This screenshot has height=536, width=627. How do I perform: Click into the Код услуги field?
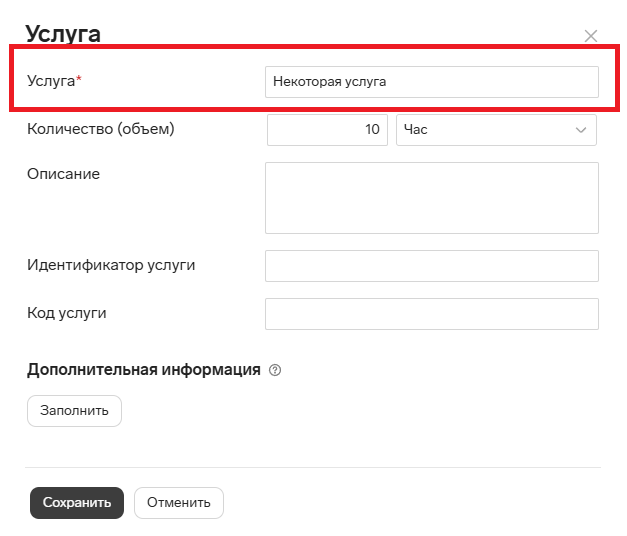[x=432, y=314]
